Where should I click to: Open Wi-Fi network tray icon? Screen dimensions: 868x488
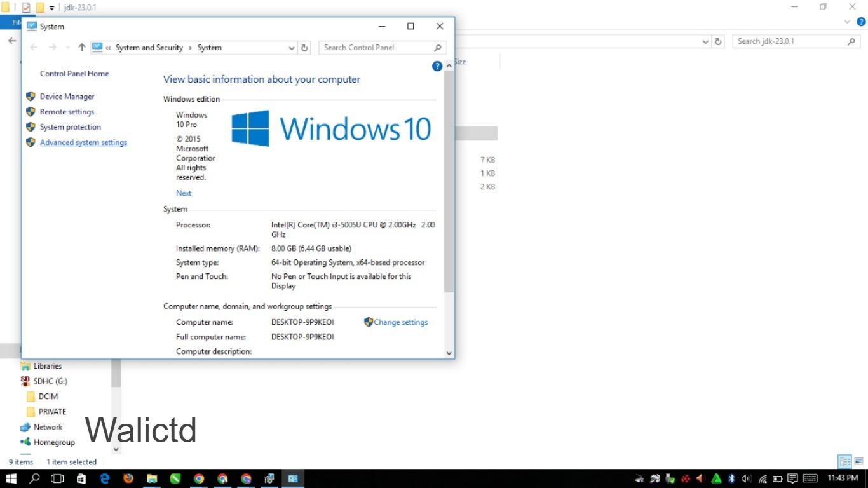(763, 478)
